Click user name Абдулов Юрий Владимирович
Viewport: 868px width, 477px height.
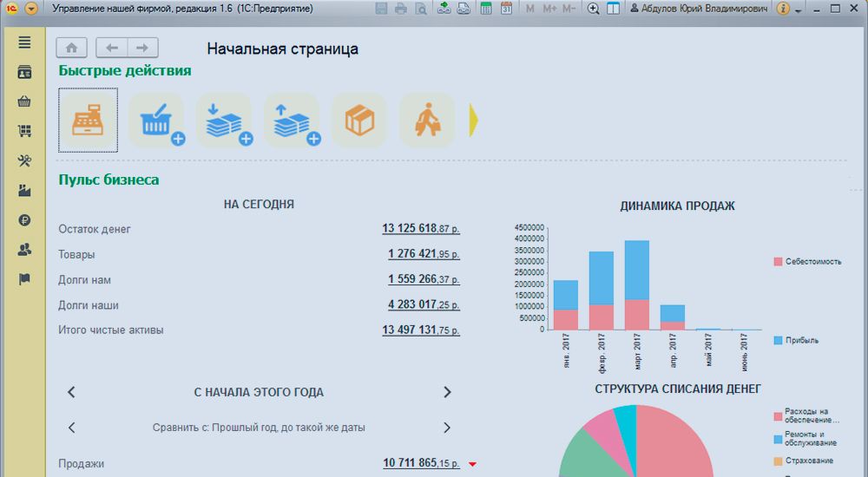pos(699,9)
